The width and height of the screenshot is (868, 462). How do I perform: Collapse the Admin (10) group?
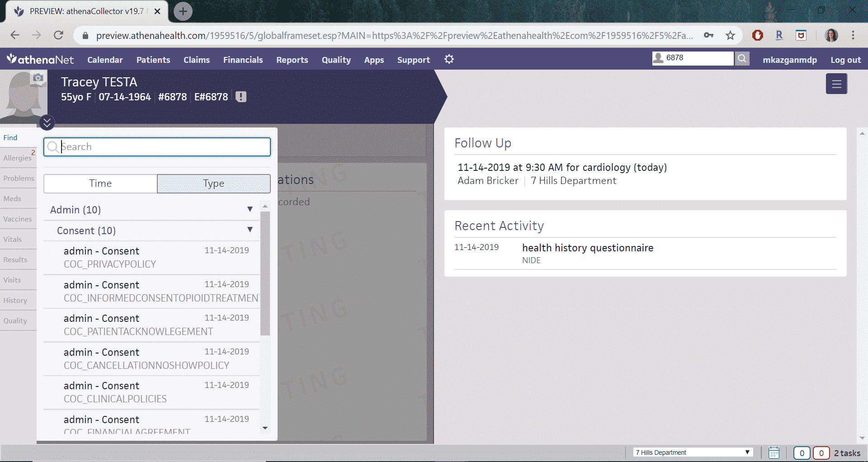pos(250,209)
